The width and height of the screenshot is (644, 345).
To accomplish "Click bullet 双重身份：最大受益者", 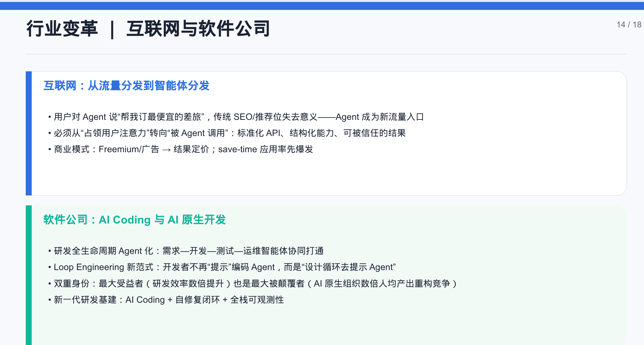I will [253, 284].
